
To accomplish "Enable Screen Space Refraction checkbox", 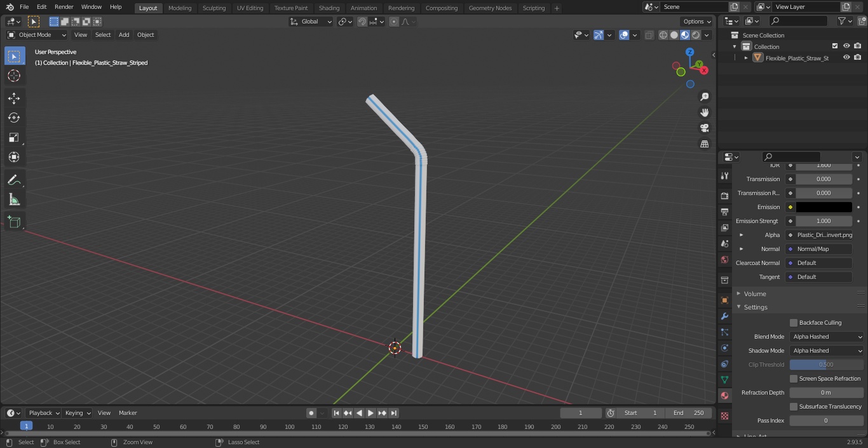I will click(x=794, y=379).
